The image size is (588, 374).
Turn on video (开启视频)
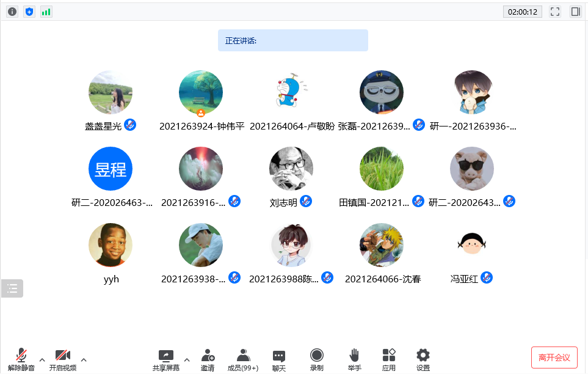[63, 359]
